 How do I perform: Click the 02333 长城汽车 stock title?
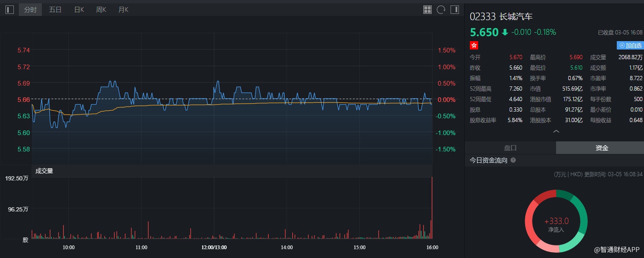click(x=501, y=17)
